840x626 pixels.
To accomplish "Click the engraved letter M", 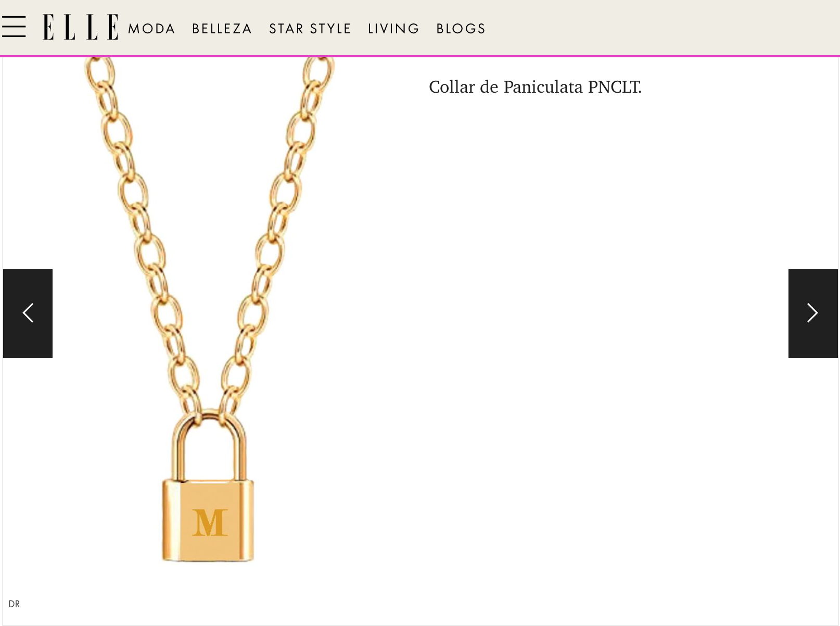I will 210,522.
